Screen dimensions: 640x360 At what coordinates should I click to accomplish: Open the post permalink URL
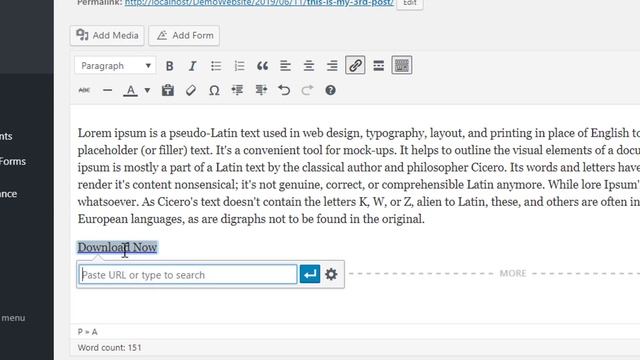pos(259,3)
